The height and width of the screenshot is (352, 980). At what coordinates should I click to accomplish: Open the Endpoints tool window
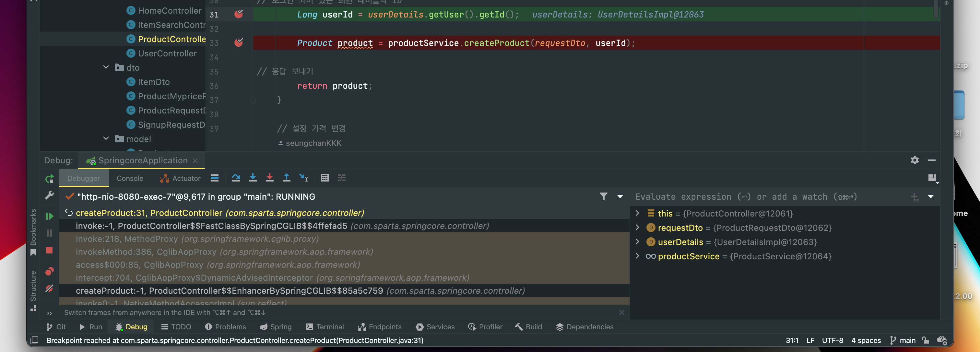(x=380, y=326)
